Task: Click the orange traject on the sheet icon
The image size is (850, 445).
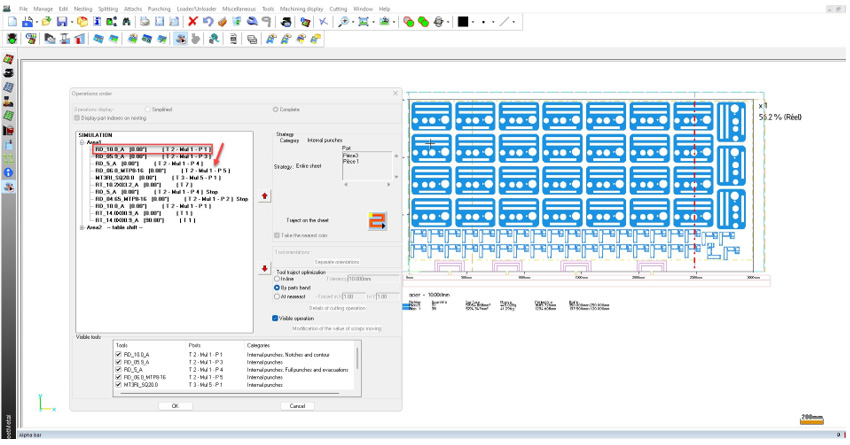Action: (377, 221)
